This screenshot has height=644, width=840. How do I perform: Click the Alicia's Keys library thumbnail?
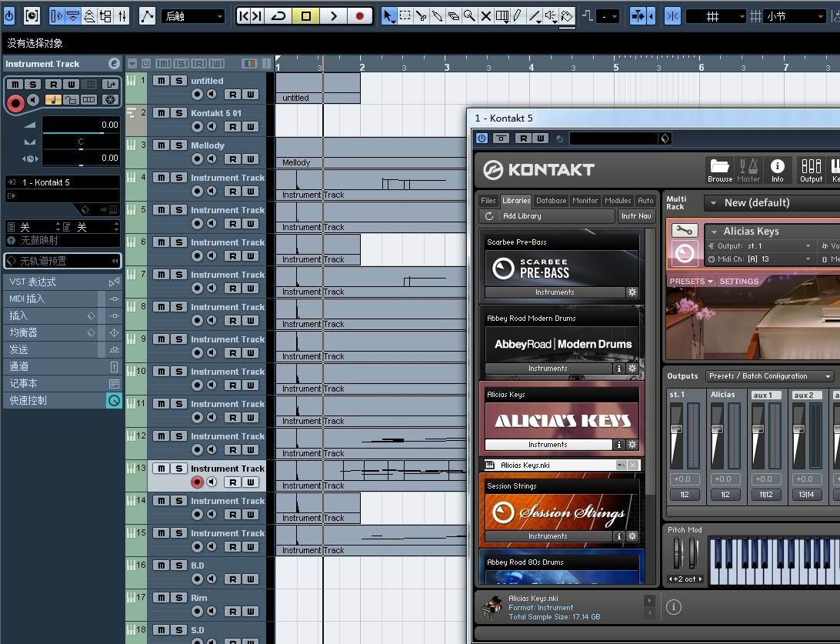pos(561,419)
